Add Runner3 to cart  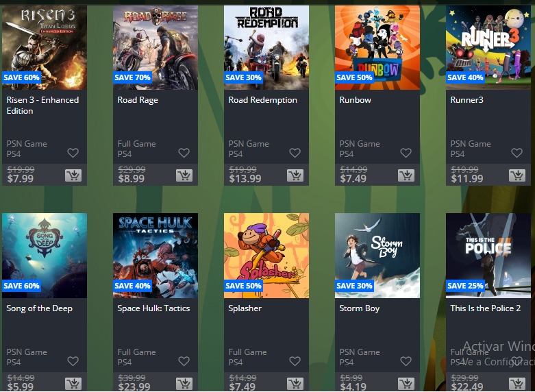[517, 175]
